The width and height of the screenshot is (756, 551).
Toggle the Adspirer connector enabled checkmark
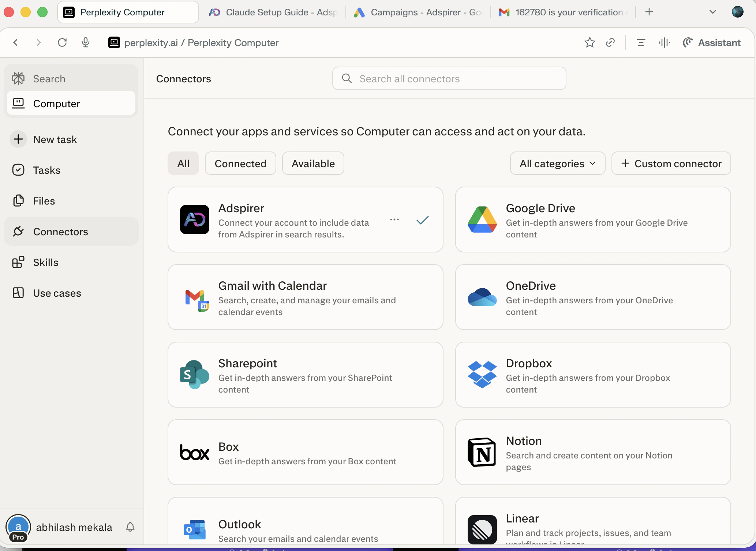[422, 220]
